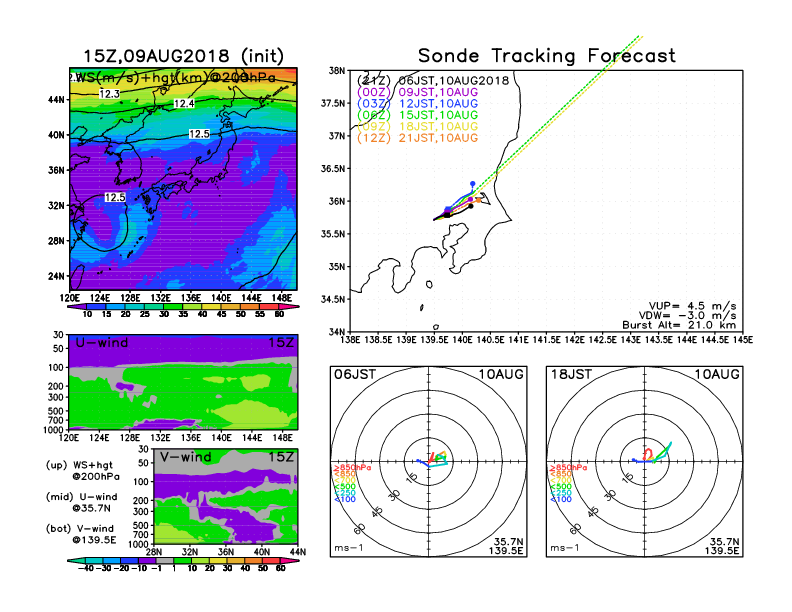Click the "(up) WS+hgt @200hPa" description
Screen dimensions: 792x612
tap(83, 471)
